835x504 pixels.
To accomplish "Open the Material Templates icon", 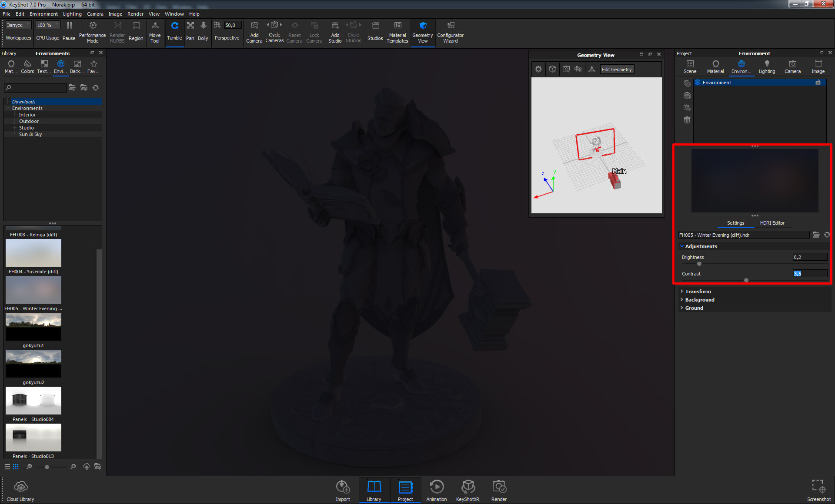I will pyautogui.click(x=397, y=32).
